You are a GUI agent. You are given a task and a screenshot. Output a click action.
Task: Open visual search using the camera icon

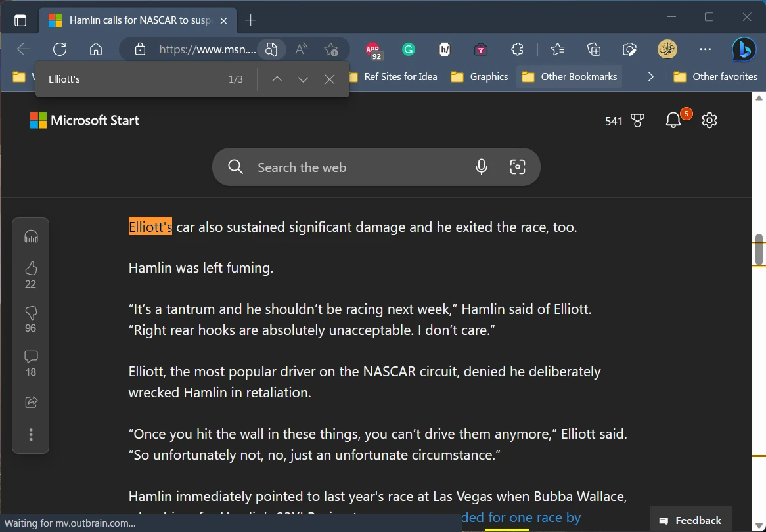[x=518, y=167]
